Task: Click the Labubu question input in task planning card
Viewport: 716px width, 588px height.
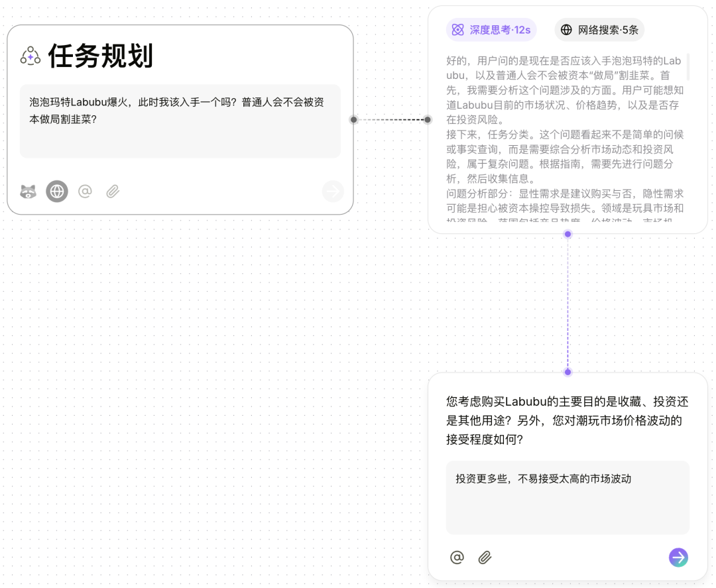Action: [180, 121]
